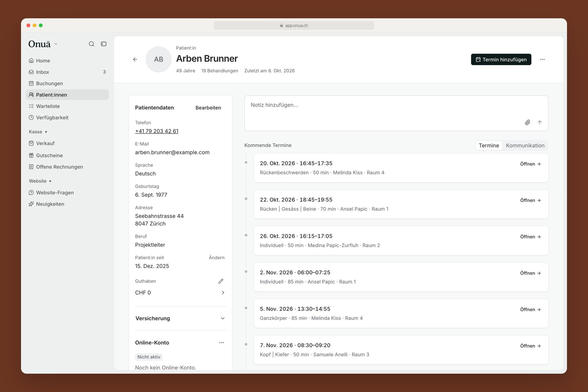Screen dimensions: 588x392
Task: Open Offene Rechnungen
Action: [x=67, y=167]
